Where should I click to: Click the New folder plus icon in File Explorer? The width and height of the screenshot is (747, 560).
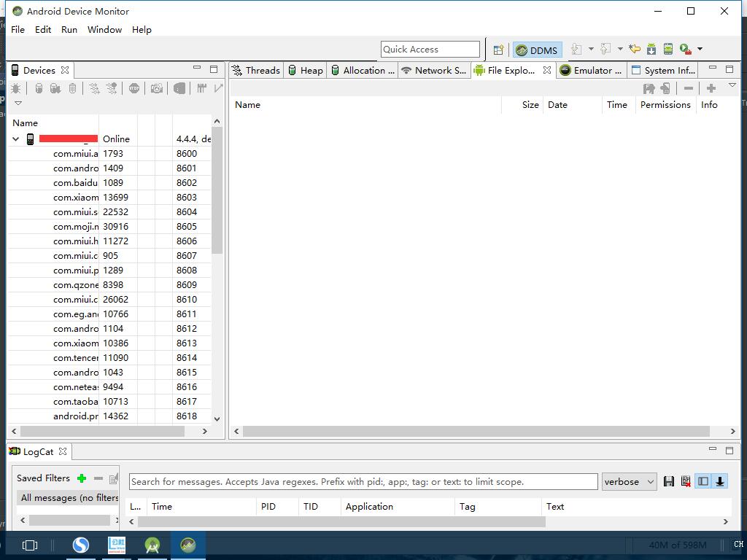[711, 88]
